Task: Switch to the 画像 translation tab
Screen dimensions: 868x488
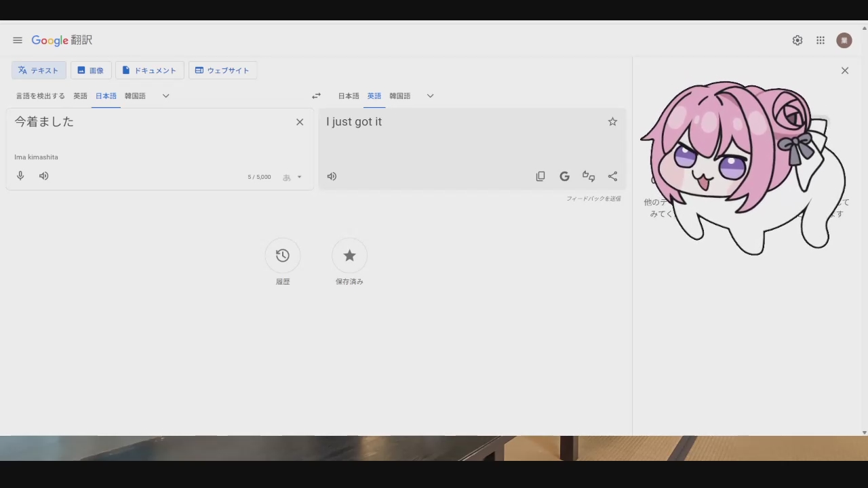Action: 91,70
